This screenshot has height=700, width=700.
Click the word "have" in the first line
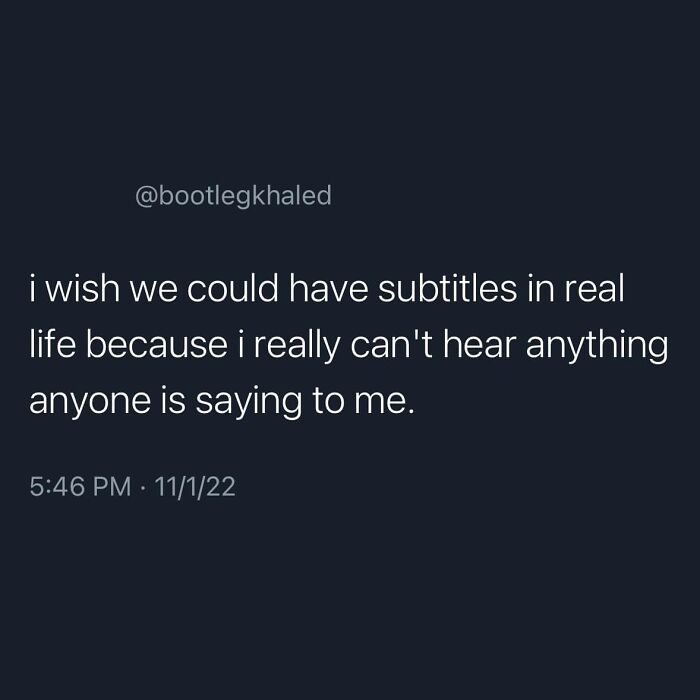click(328, 288)
